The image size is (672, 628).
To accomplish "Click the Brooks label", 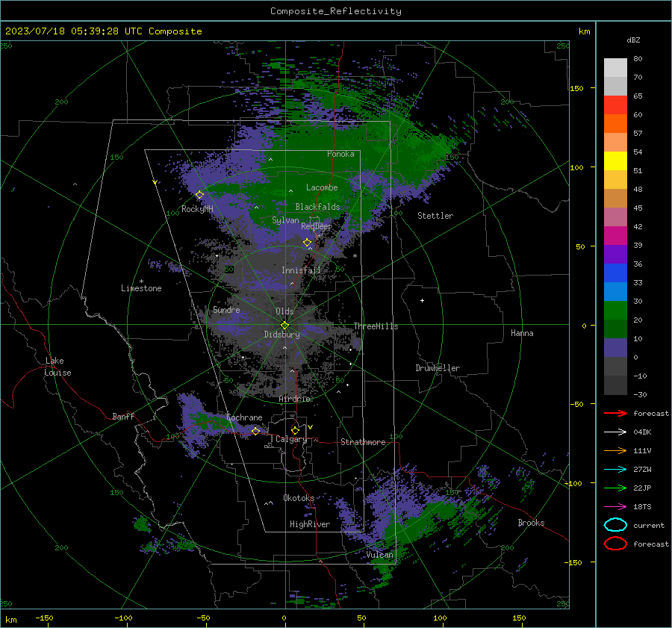I will 531,523.
